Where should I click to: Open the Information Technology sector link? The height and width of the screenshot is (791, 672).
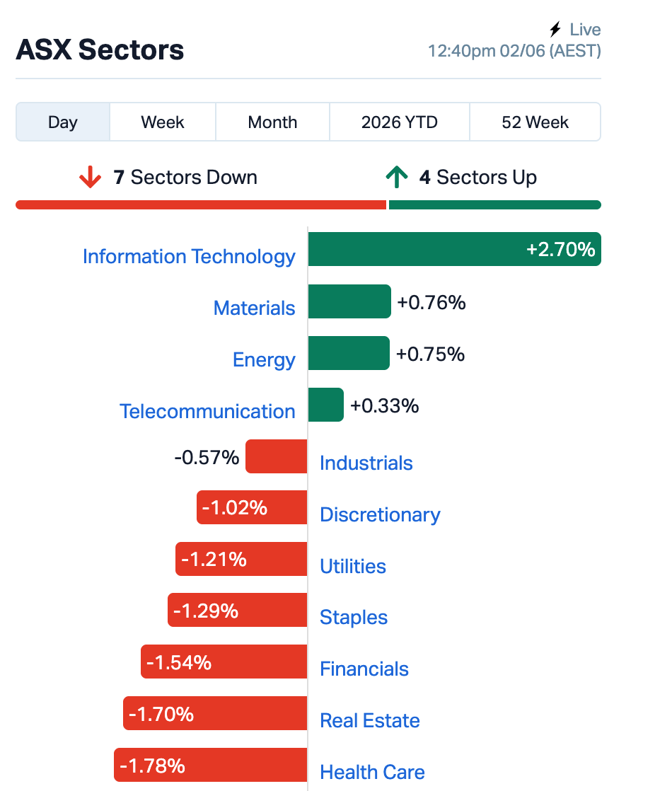pos(189,256)
